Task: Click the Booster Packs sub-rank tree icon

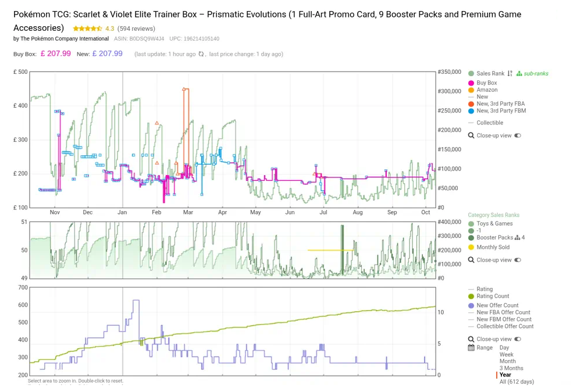Action: pos(517,237)
